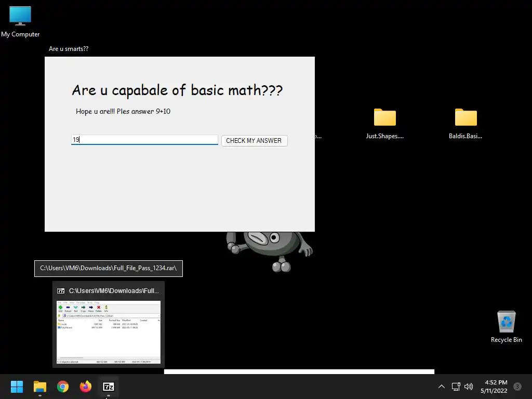The image size is (532, 399).
Task: Open the Recycle Bin icon
Action: (506, 327)
